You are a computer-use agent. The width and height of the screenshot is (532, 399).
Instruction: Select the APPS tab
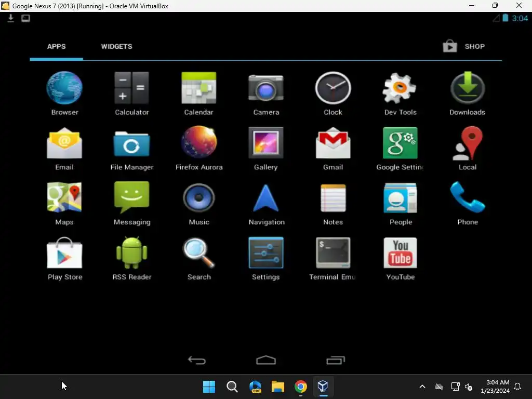coord(56,46)
